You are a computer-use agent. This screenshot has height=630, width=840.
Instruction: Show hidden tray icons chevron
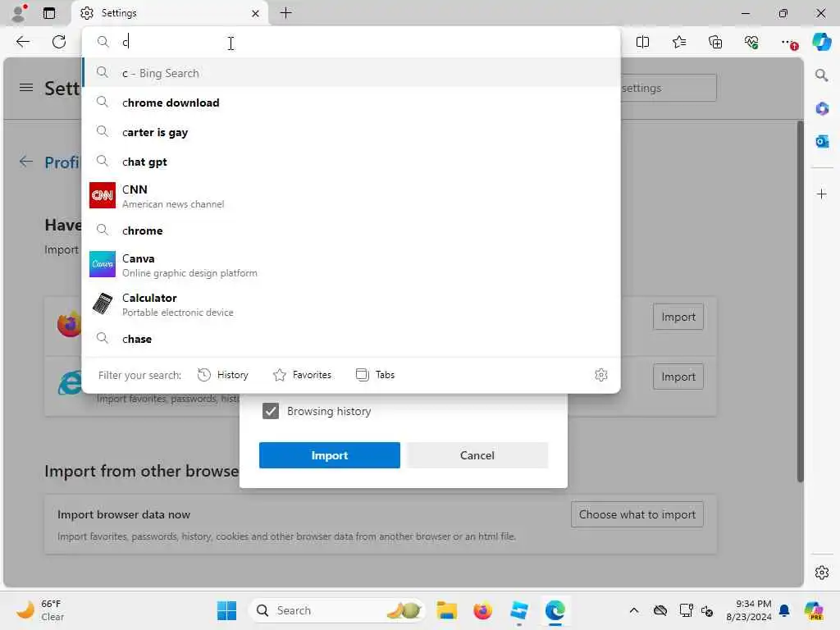coord(634,610)
